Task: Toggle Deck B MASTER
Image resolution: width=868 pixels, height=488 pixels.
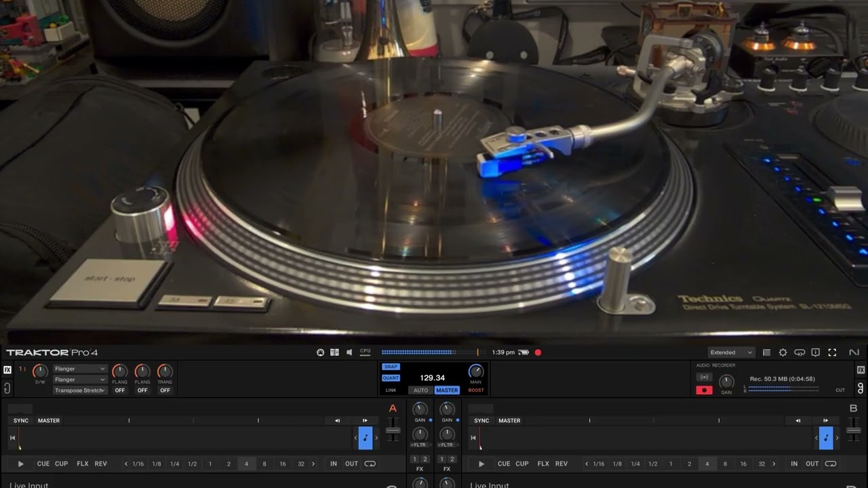Action: pos(509,421)
